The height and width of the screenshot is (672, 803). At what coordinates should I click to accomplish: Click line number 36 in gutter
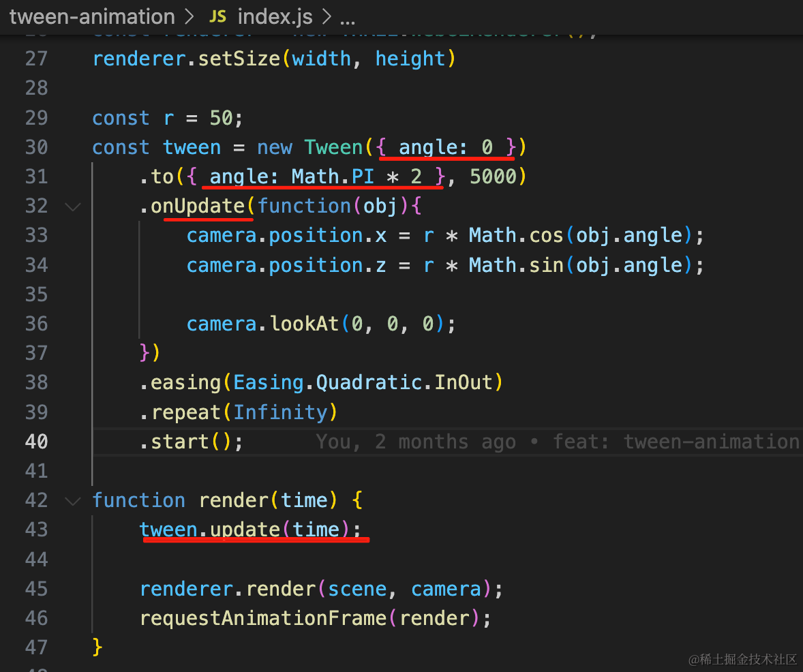[x=36, y=324]
